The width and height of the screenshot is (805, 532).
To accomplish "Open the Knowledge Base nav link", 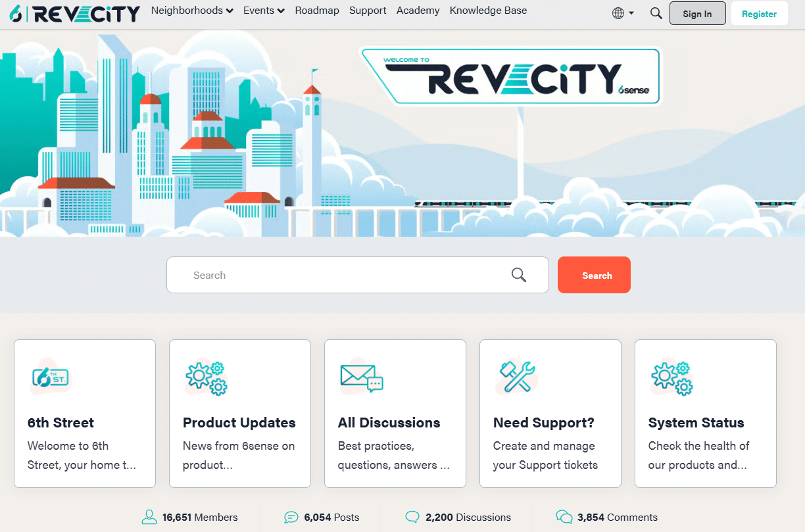I will click(488, 11).
